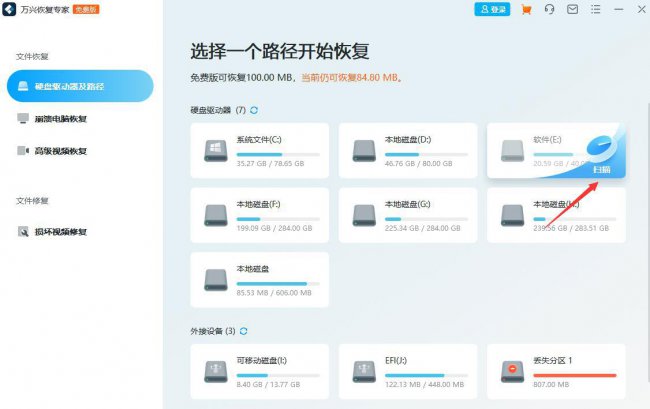Click the computer icon beside 崩溃电脑恢复

pyautogui.click(x=23, y=118)
